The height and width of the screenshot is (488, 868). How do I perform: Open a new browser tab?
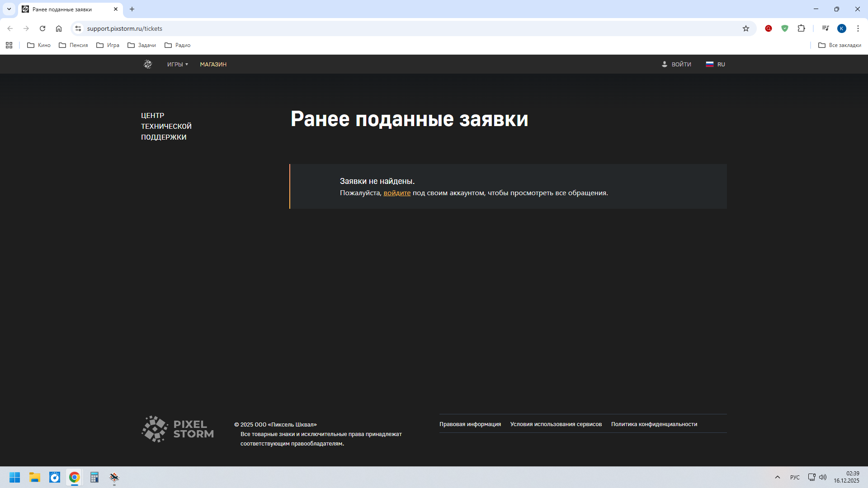tap(132, 9)
